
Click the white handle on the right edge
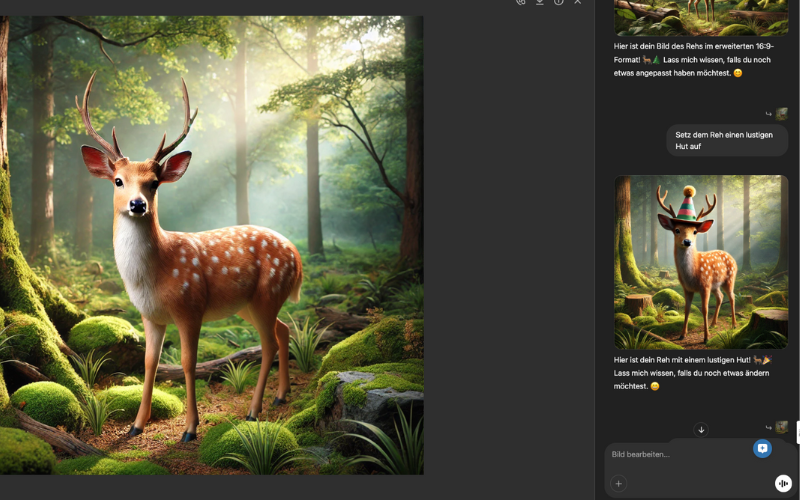(x=798, y=432)
